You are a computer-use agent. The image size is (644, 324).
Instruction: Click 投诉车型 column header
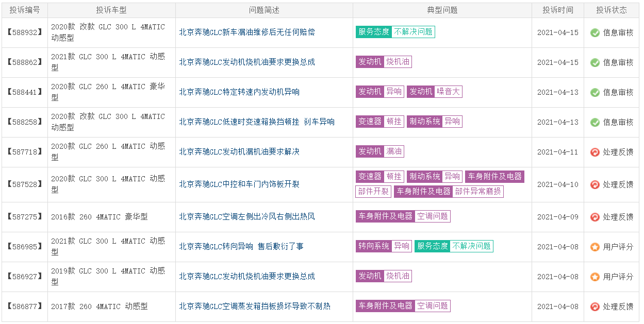coord(111,10)
